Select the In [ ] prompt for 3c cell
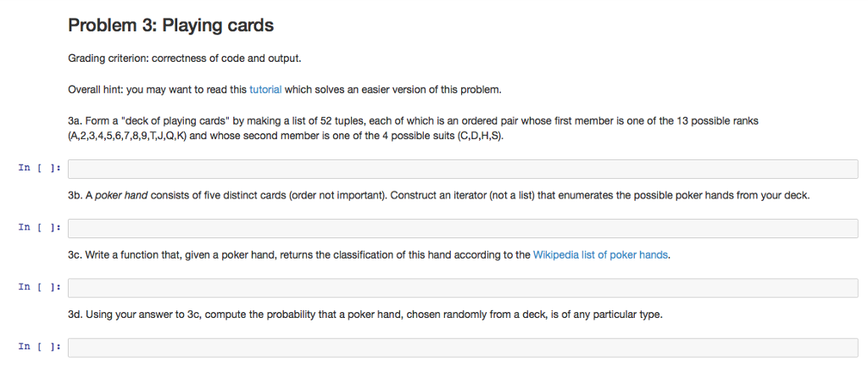The image size is (868, 379). click(x=40, y=287)
